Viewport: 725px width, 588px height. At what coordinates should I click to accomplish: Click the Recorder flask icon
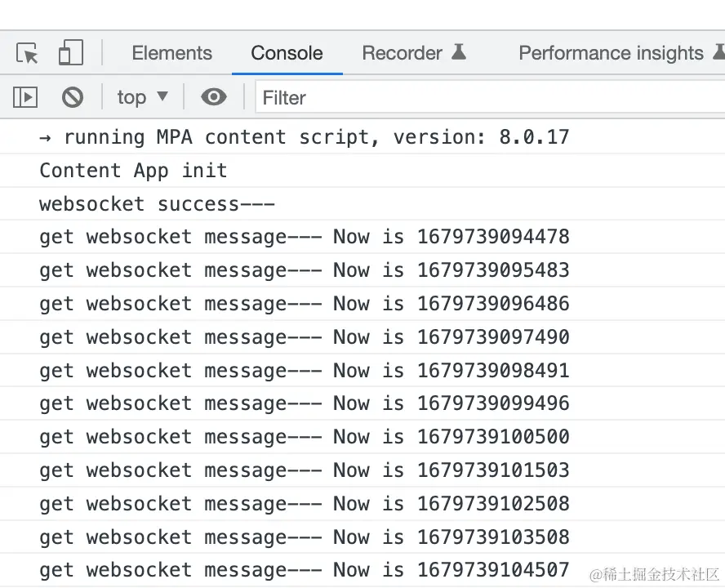[x=459, y=53]
